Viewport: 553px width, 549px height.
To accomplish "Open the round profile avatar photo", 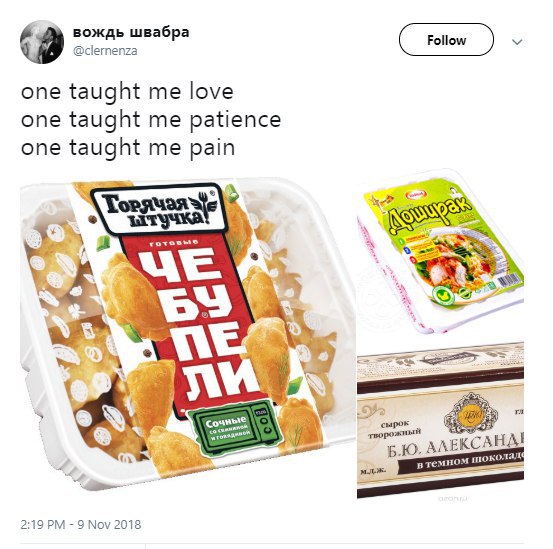I will pos(42,42).
